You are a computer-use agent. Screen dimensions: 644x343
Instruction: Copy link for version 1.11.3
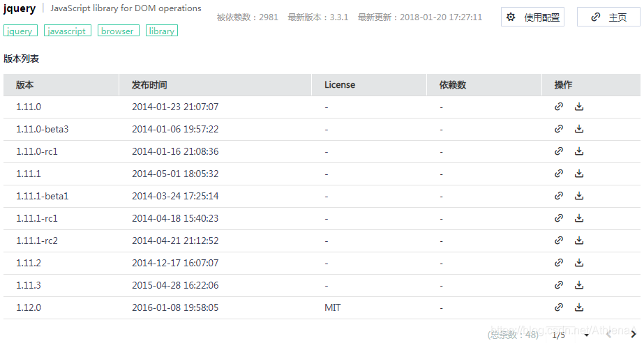tap(559, 284)
